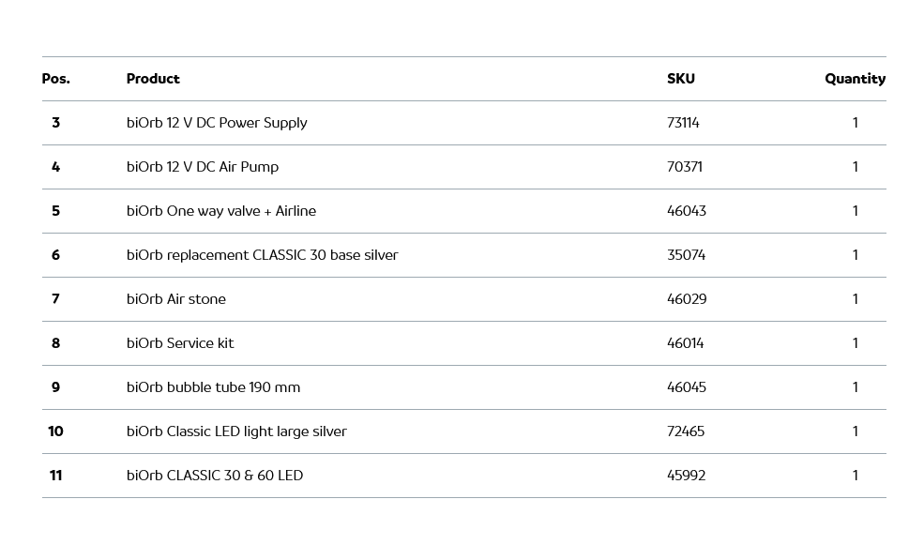This screenshot has width=924, height=560.
Task: Open biOrb CLASSIC 30 & 60 LED
Action: point(215,476)
